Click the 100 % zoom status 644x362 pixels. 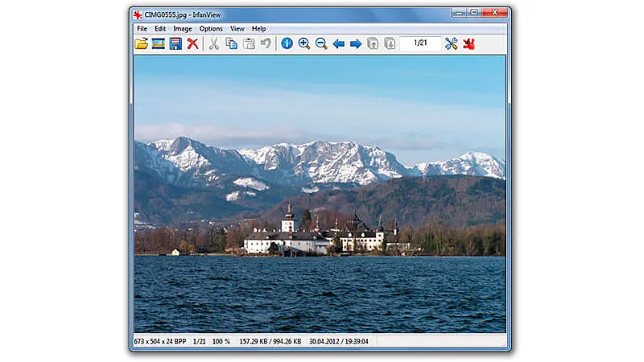(221, 341)
